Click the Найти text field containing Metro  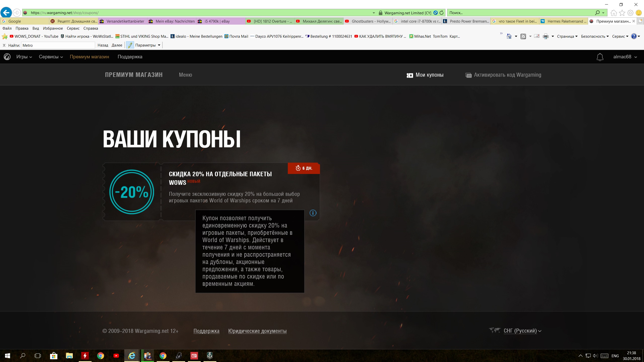58,45
